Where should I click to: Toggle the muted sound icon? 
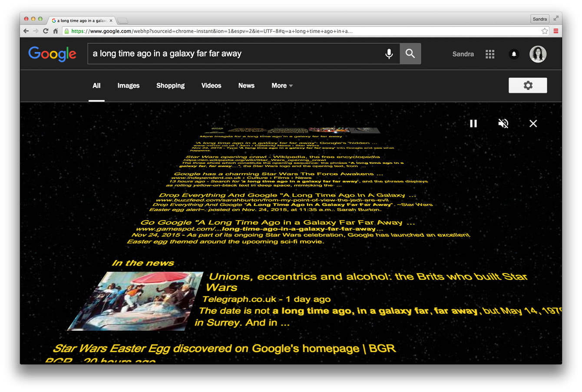coord(503,124)
